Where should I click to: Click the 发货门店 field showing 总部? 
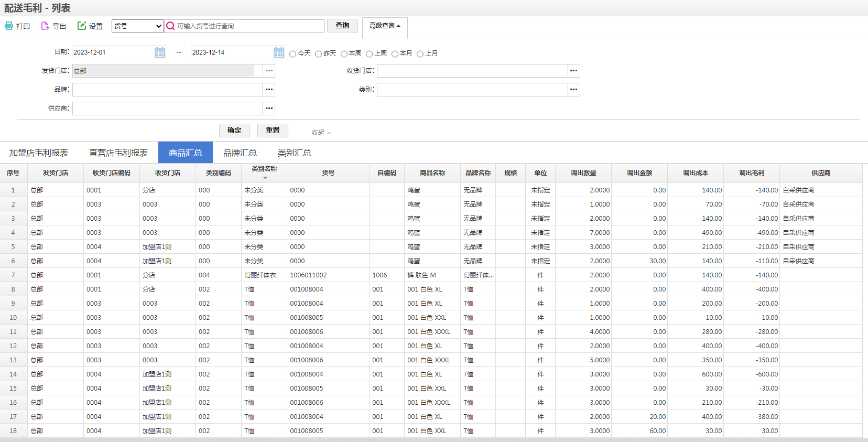coord(167,71)
